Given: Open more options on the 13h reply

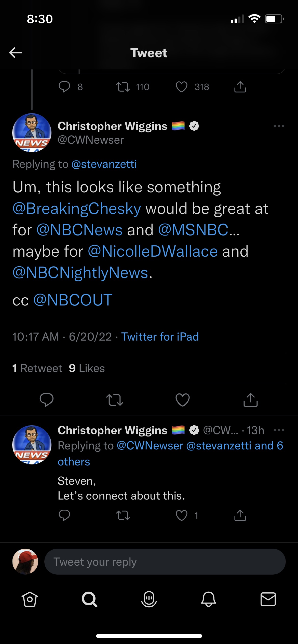Looking at the screenshot, I should [x=279, y=430].
